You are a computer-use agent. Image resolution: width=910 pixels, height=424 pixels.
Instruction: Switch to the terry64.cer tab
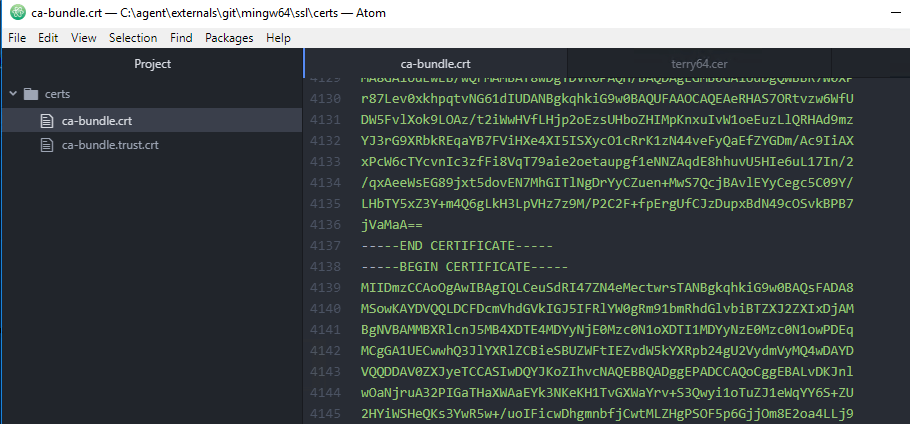coord(699,64)
